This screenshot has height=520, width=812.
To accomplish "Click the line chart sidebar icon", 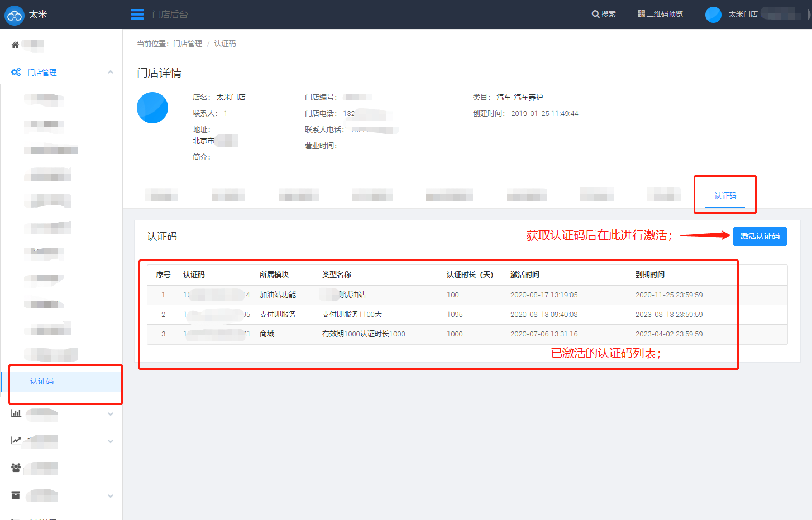I will (16, 440).
